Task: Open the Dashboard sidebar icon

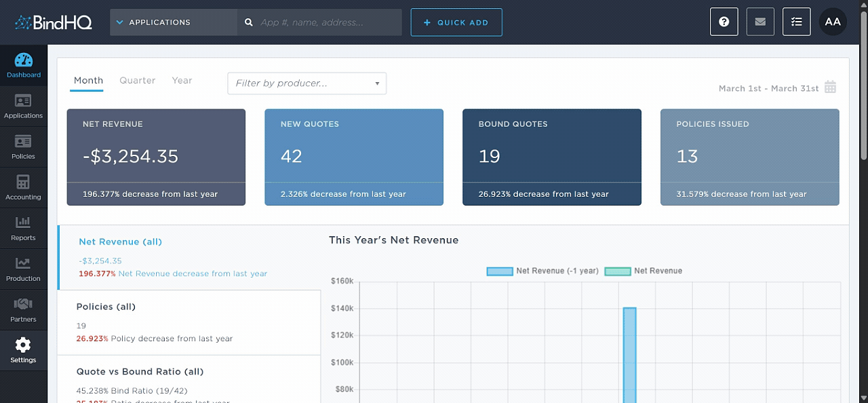Action: [24, 65]
